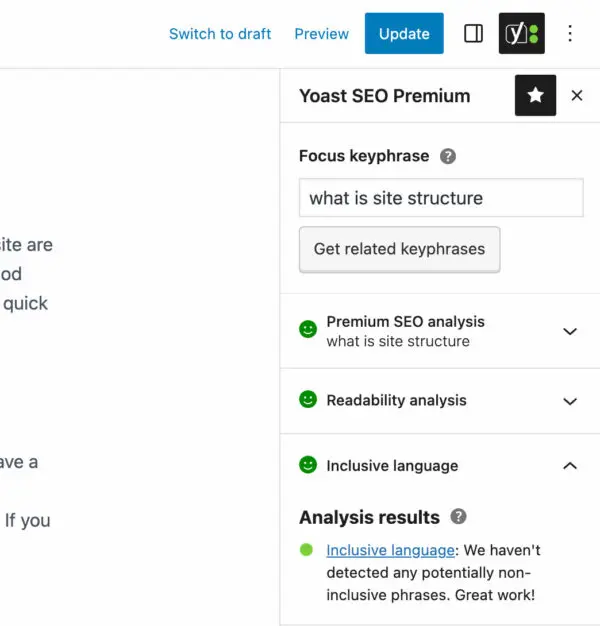Toggle the settings sidebar panel icon
The image size is (600, 626).
coord(474,34)
